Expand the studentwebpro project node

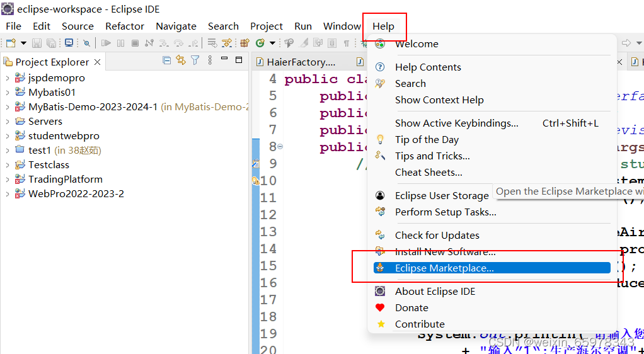coord(8,135)
